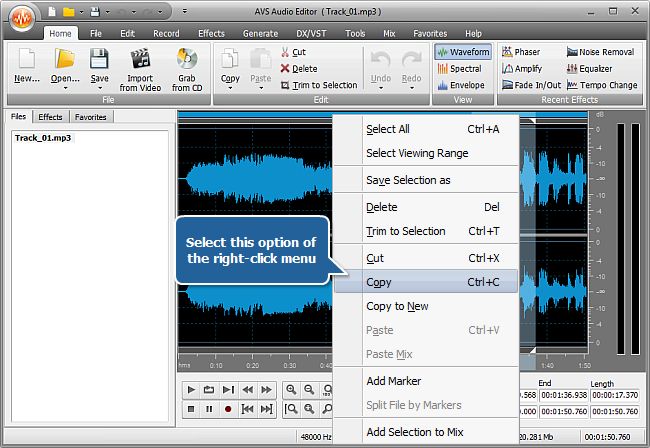This screenshot has height=448, width=650.
Task: Expand the Open... dropdown arrow in ribbon
Action: pyautogui.click(x=65, y=88)
